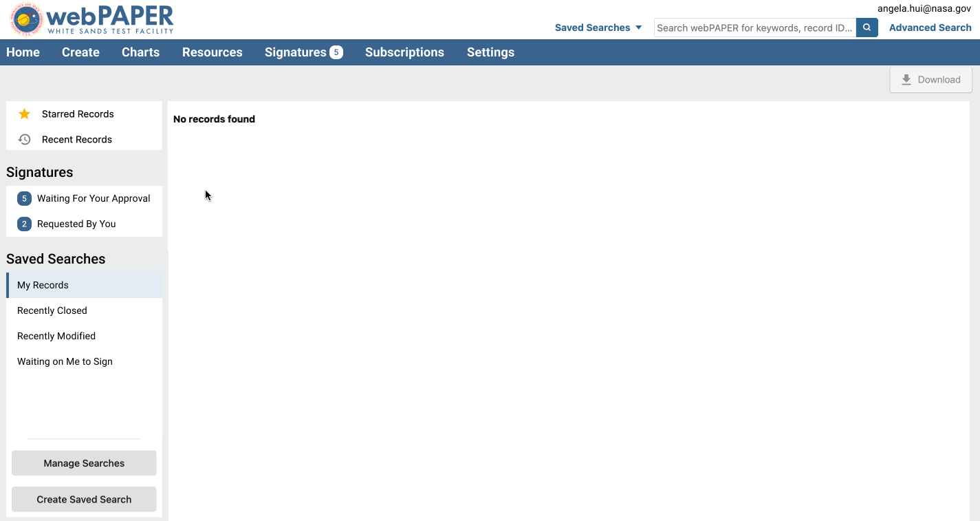
Task: Select the My Records saved search
Action: click(84, 285)
